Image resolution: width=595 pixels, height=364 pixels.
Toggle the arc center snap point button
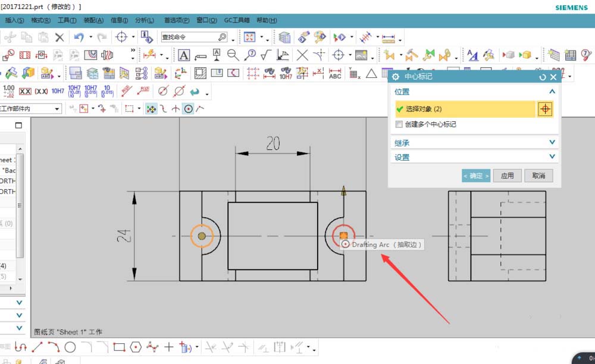[188, 109]
